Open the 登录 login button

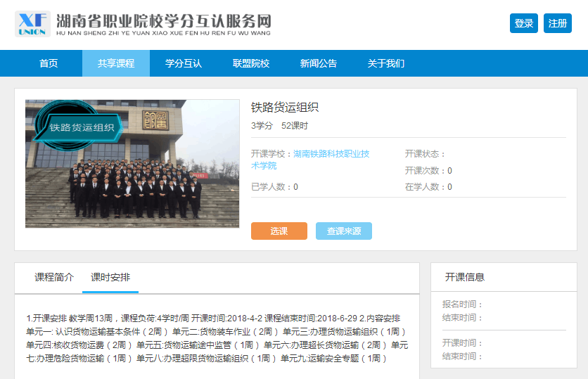[x=523, y=23]
